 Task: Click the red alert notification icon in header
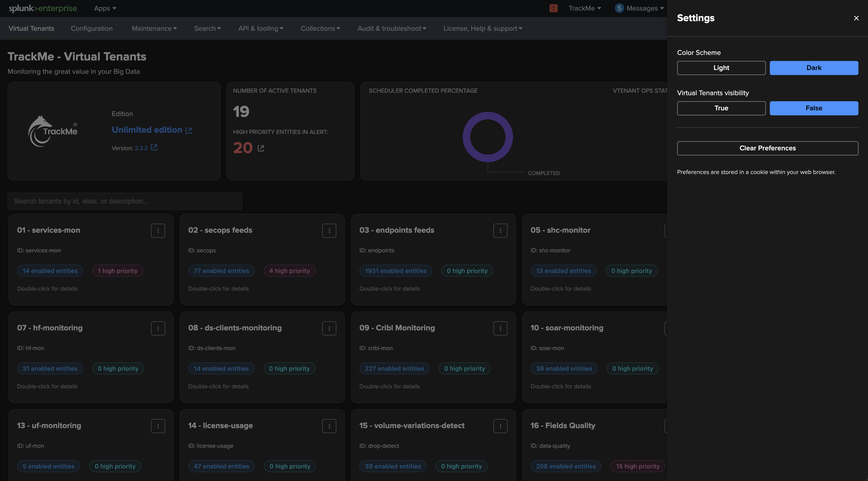click(553, 8)
